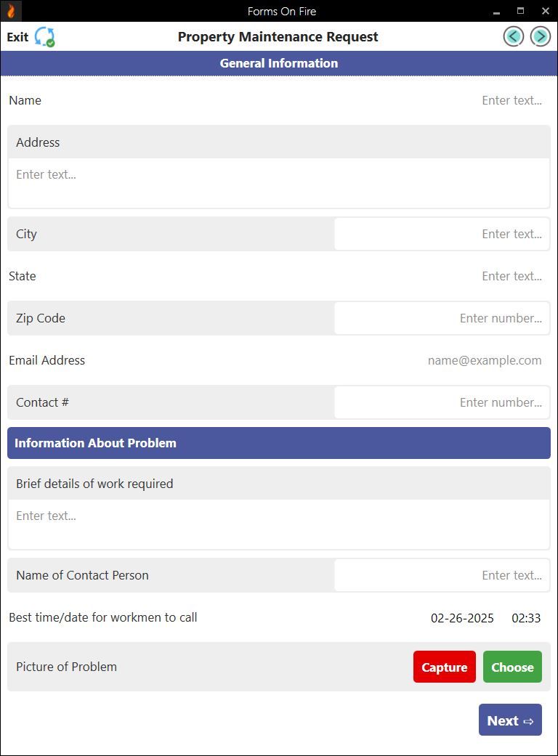Image resolution: width=558 pixels, height=756 pixels.
Task: Select the General Information section header
Action: tap(278, 63)
